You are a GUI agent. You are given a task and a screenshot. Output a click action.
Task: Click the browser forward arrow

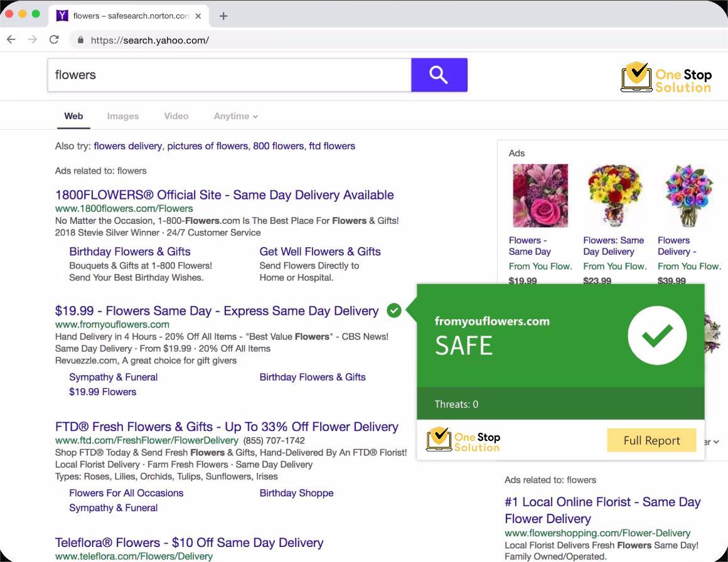click(33, 40)
